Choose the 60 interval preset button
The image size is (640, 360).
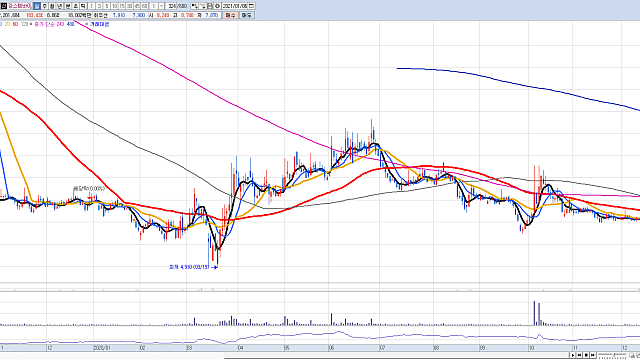pos(144,6)
